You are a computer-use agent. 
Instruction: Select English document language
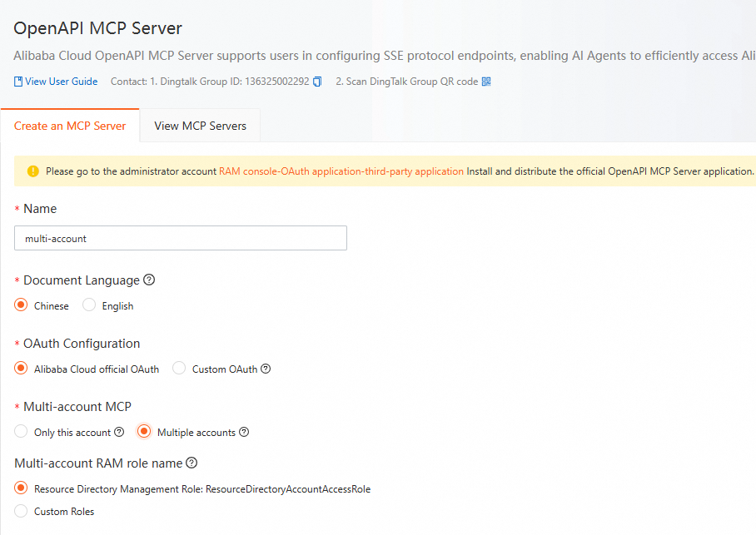pos(89,305)
